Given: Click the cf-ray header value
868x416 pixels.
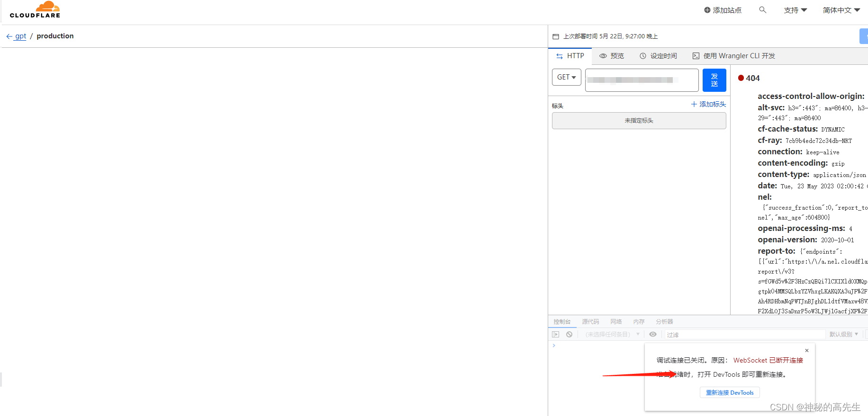Looking at the screenshot, I should 819,141.
